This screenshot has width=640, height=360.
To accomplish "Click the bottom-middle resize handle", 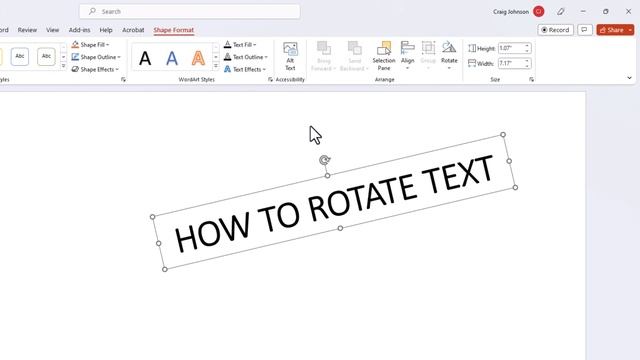I will [340, 228].
